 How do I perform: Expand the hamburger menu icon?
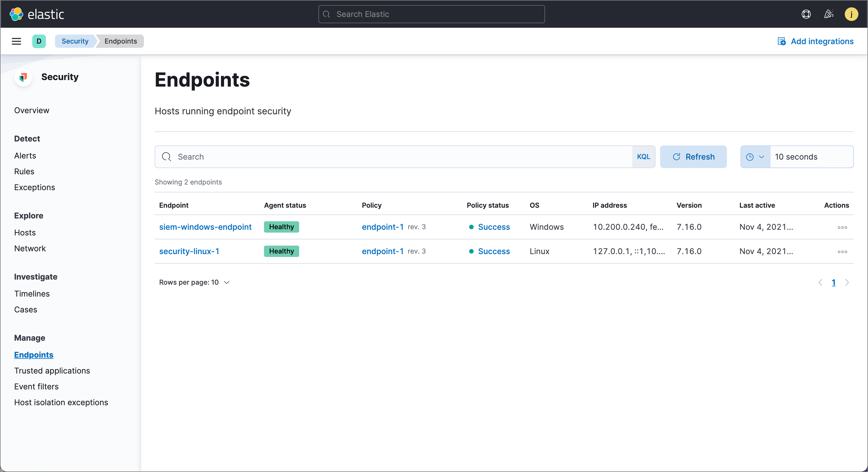pyautogui.click(x=16, y=41)
